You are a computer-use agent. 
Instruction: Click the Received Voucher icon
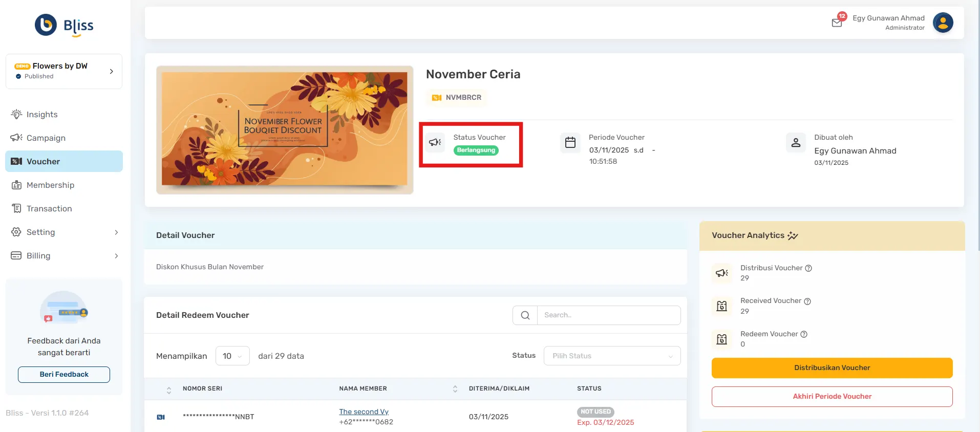click(722, 306)
